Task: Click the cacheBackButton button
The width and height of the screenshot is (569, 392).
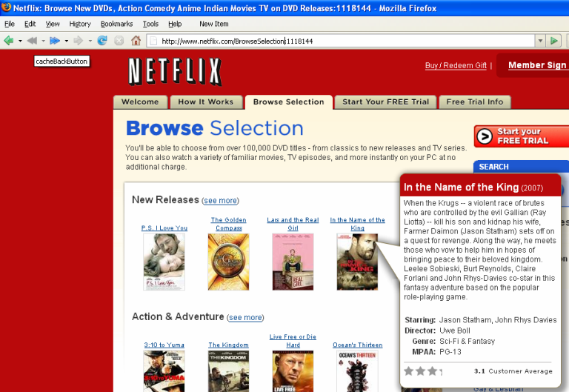Action: [x=61, y=62]
